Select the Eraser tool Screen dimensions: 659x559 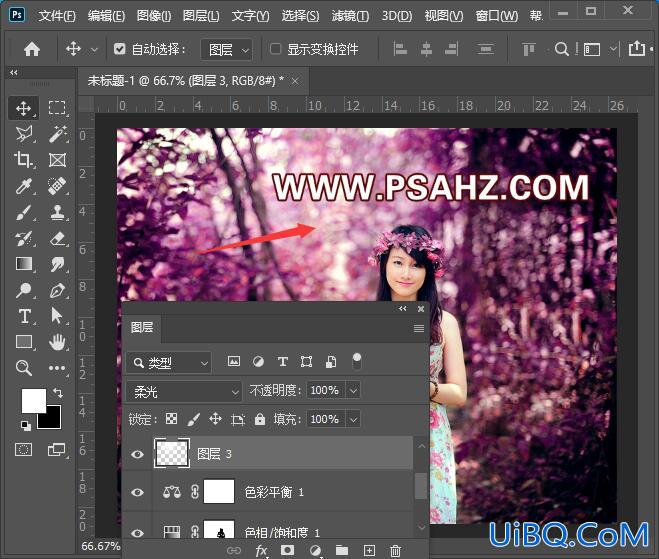pyautogui.click(x=57, y=238)
